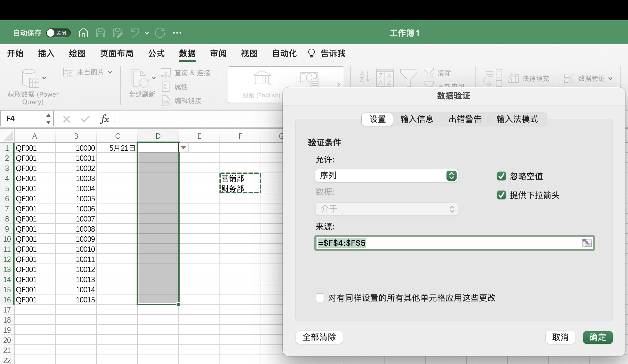Switch to the 输入法模式 dialog tab
Image resolution: width=628 pixels, height=364 pixels.
coord(517,119)
